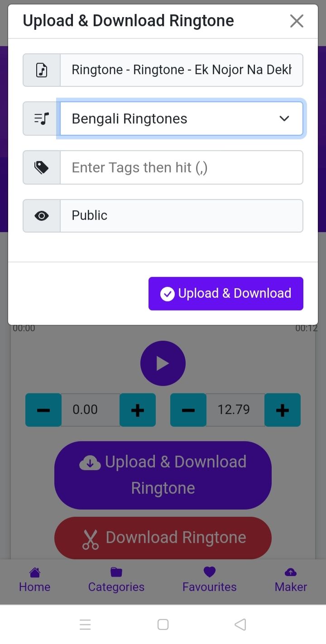Tap the Download Ringtone scissors button
Viewport: 326px width, 644px height.
[x=163, y=538]
